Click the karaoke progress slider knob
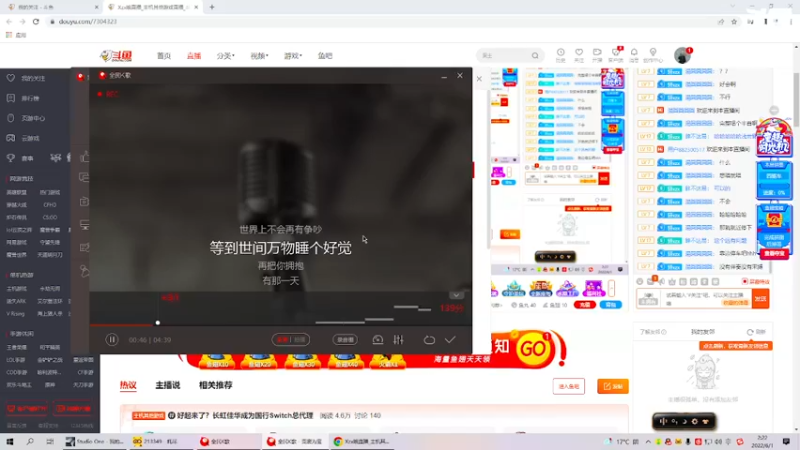The width and height of the screenshot is (800, 450). pos(158,322)
